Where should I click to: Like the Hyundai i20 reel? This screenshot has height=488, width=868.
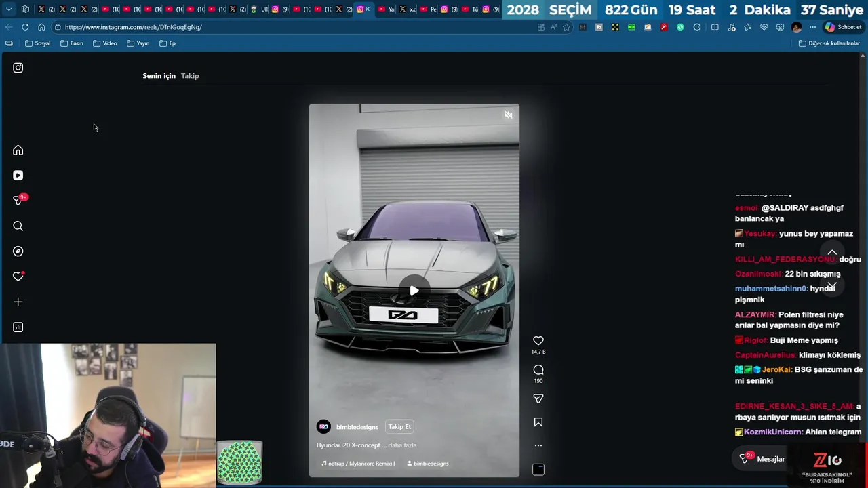pyautogui.click(x=538, y=341)
